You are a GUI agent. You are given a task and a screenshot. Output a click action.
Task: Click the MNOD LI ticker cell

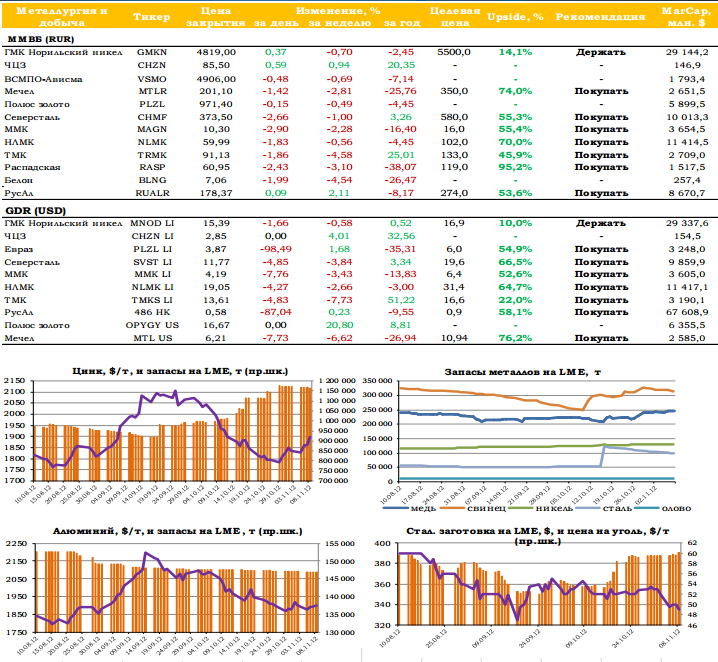152,223
